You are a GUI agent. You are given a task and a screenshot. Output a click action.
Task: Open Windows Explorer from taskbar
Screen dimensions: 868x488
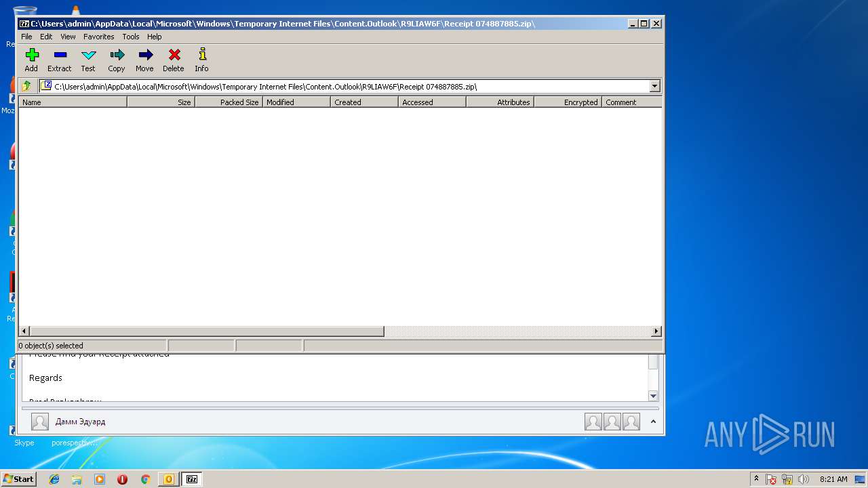click(x=77, y=479)
